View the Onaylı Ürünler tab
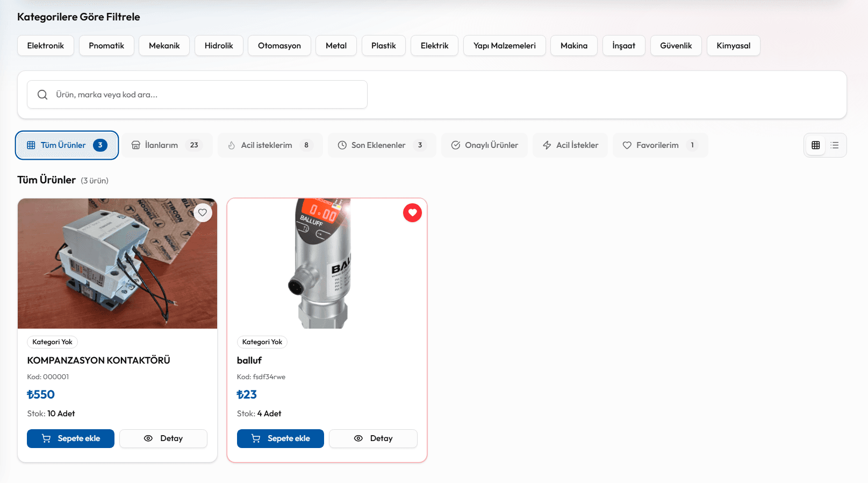This screenshot has width=868, height=483. [x=484, y=145]
